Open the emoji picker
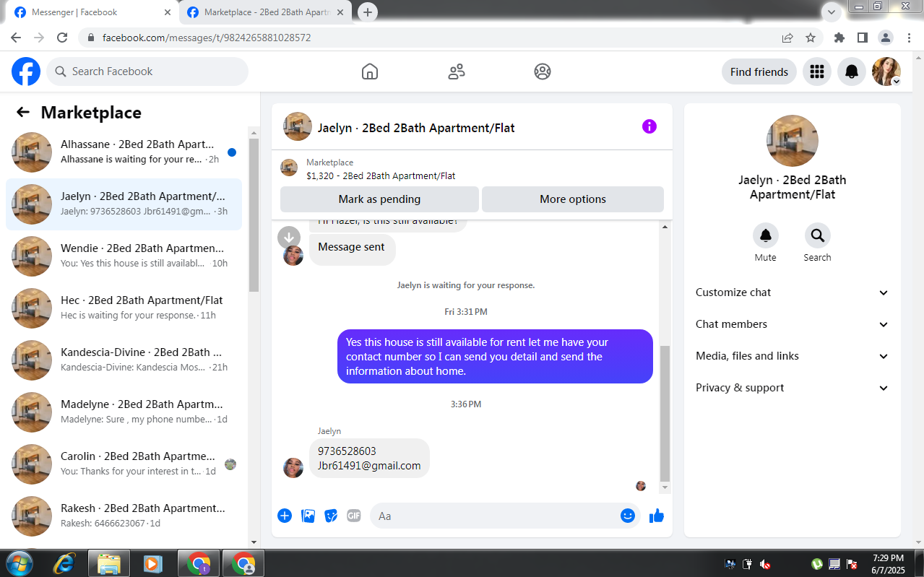 click(628, 516)
